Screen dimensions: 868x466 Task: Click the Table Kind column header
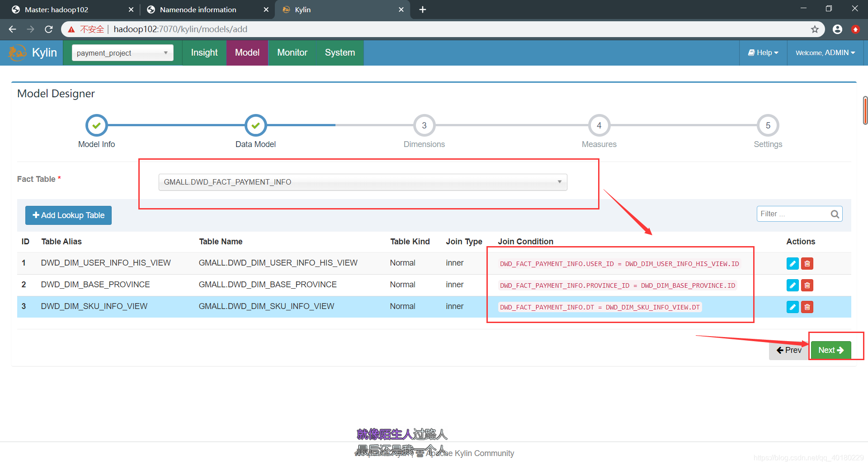410,242
